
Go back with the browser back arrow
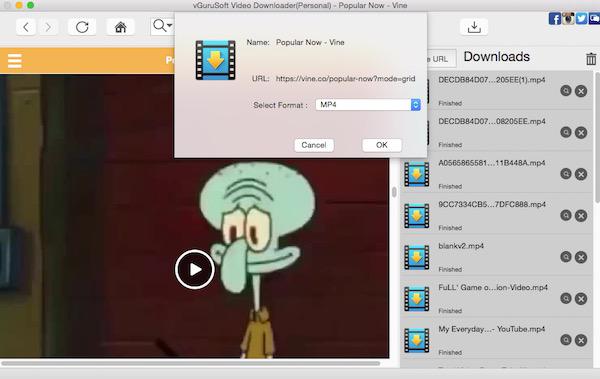26,27
